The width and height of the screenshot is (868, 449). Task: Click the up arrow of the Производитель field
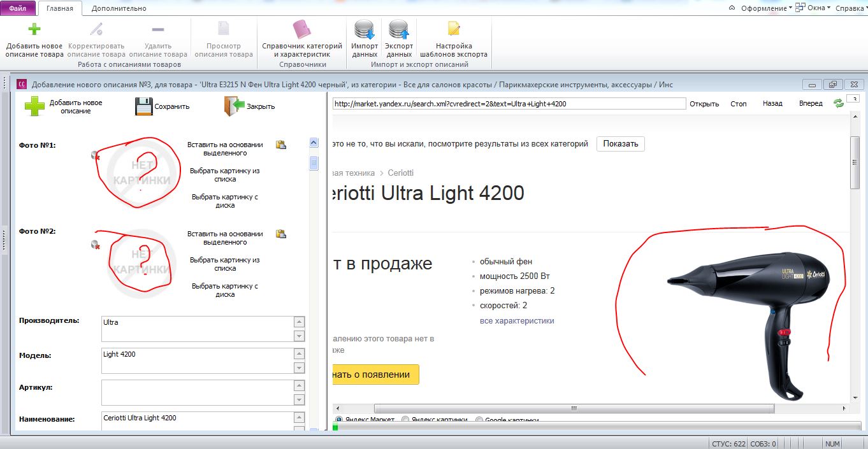299,322
